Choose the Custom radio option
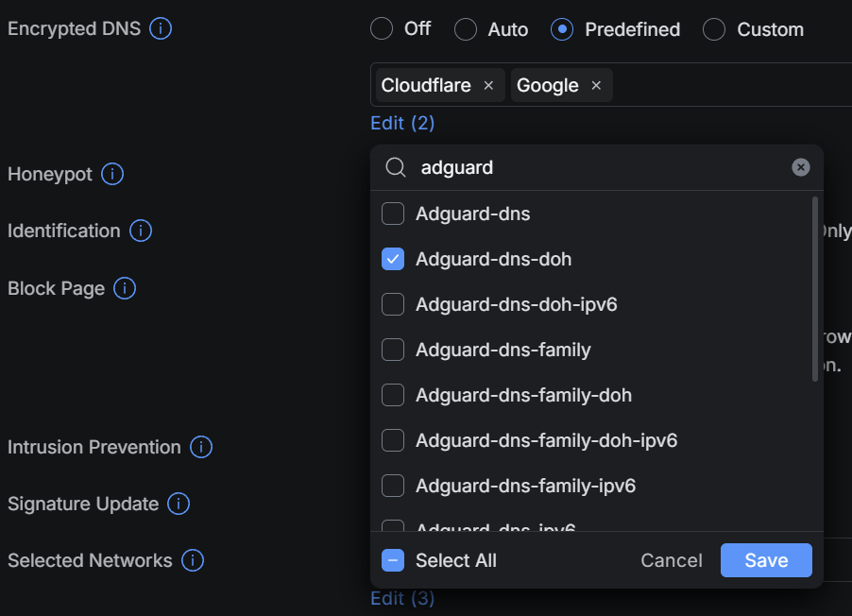The height and width of the screenshot is (616, 852). (x=714, y=29)
